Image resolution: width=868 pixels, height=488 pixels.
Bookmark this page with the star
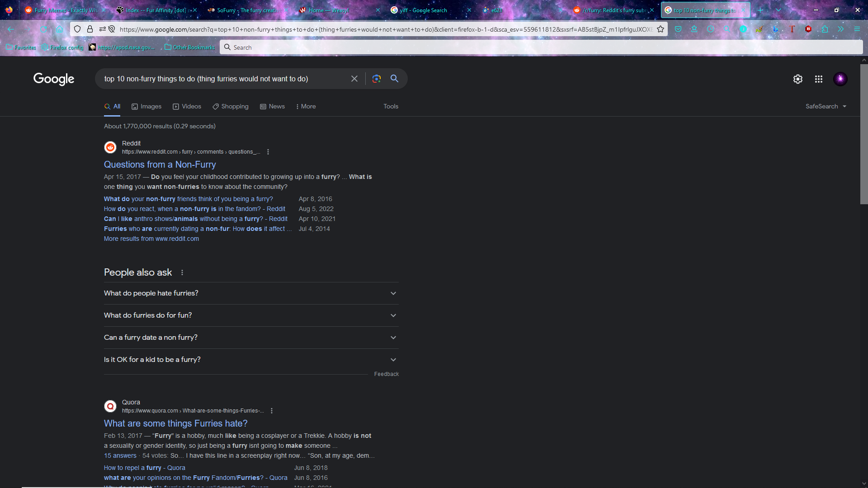(x=660, y=29)
